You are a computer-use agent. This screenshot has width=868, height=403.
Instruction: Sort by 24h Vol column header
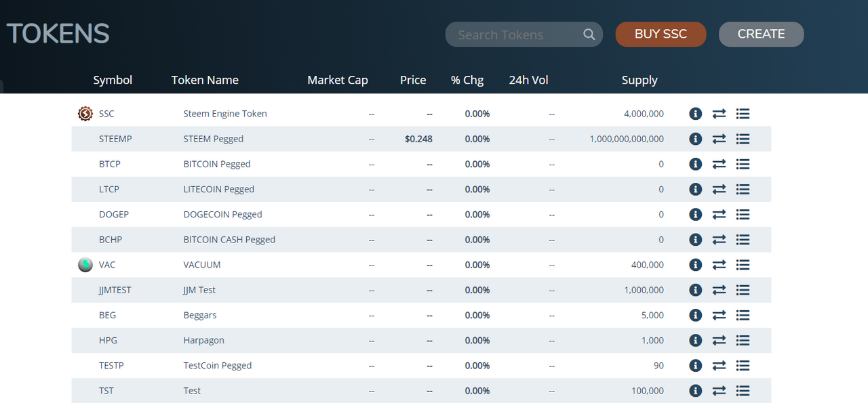click(x=528, y=80)
